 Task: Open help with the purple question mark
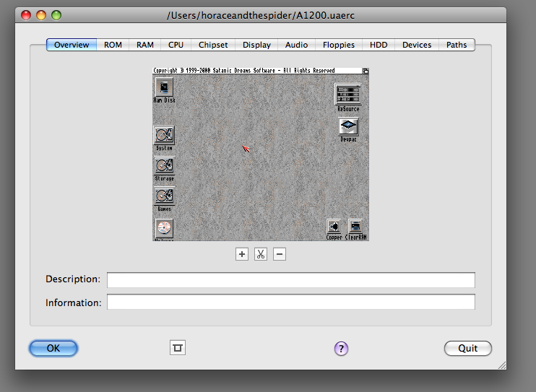tap(341, 349)
